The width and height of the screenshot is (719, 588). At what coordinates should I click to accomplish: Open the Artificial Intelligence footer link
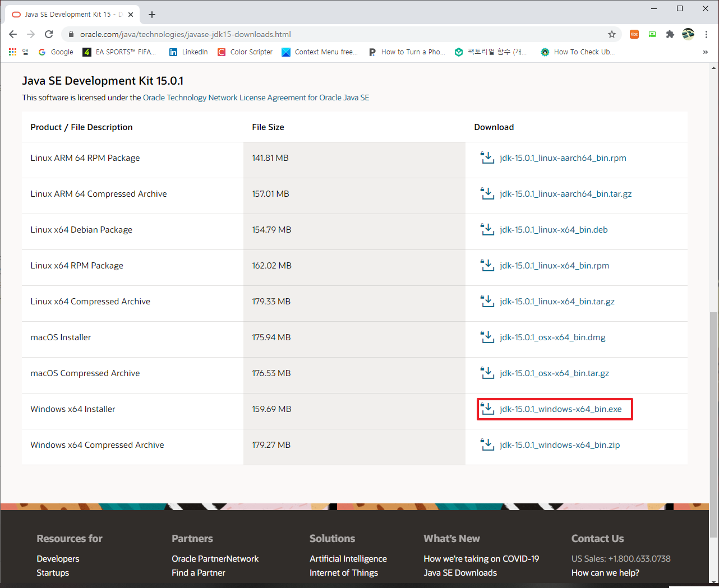point(348,559)
